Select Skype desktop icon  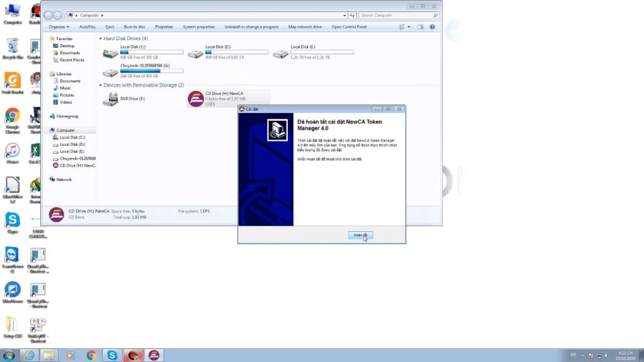(13, 223)
